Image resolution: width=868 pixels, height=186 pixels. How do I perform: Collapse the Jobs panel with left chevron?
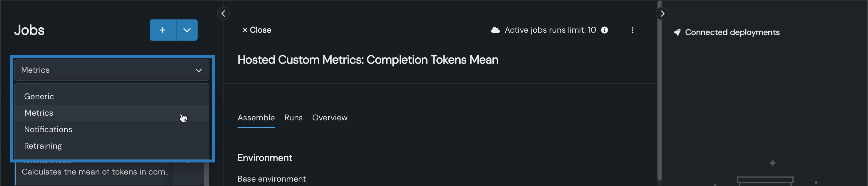[223, 14]
